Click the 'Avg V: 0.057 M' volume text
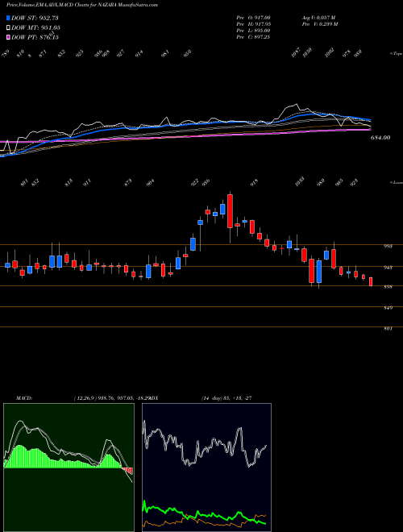Viewport: 403px width, 532px height. tap(318, 18)
